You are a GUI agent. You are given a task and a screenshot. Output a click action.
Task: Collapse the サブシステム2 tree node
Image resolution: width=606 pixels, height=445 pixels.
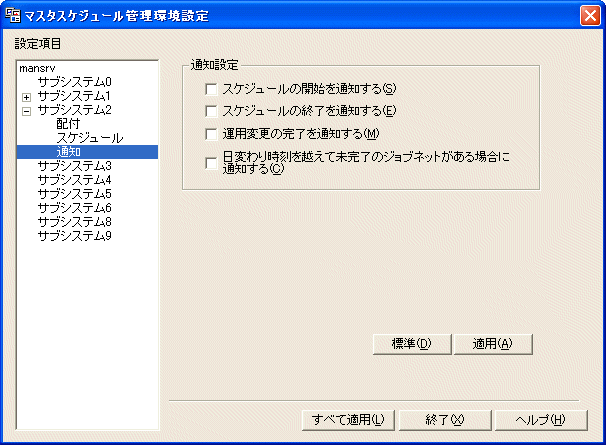click(26, 110)
